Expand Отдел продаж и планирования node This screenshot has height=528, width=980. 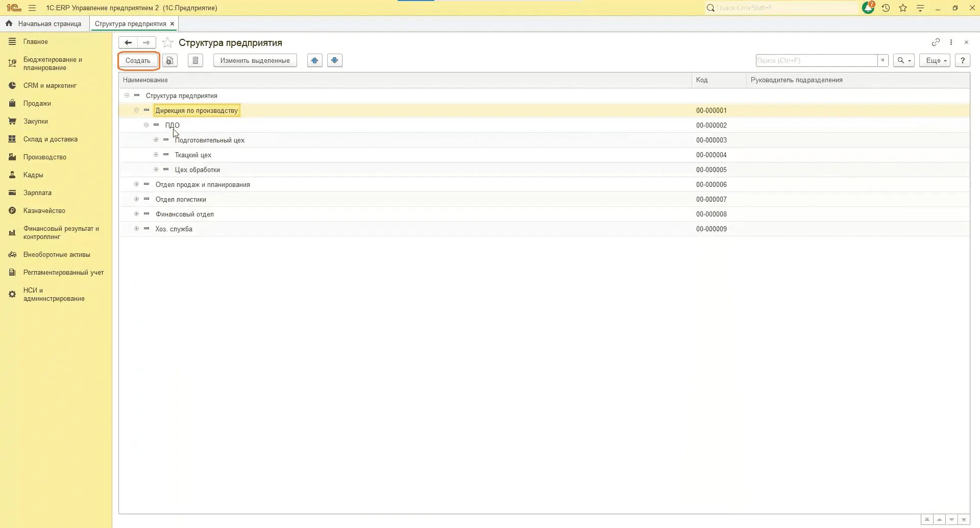click(136, 184)
